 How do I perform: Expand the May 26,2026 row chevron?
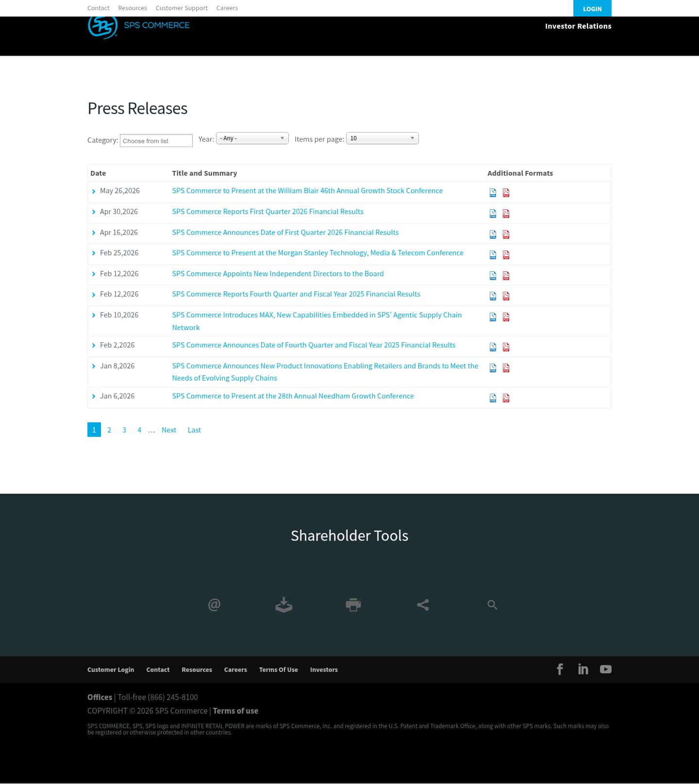click(94, 191)
